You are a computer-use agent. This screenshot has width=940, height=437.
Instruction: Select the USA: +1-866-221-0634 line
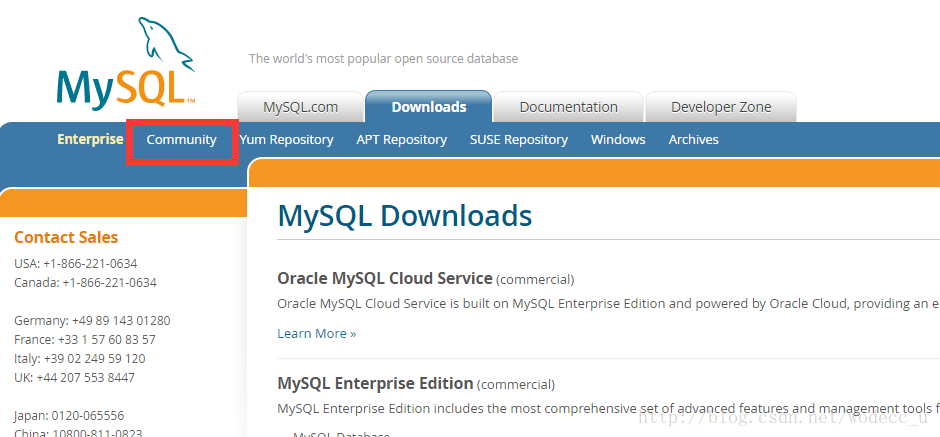tap(76, 264)
